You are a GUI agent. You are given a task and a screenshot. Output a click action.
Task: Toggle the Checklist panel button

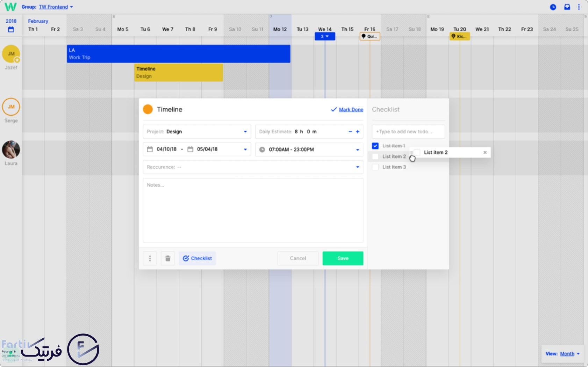[198, 258]
